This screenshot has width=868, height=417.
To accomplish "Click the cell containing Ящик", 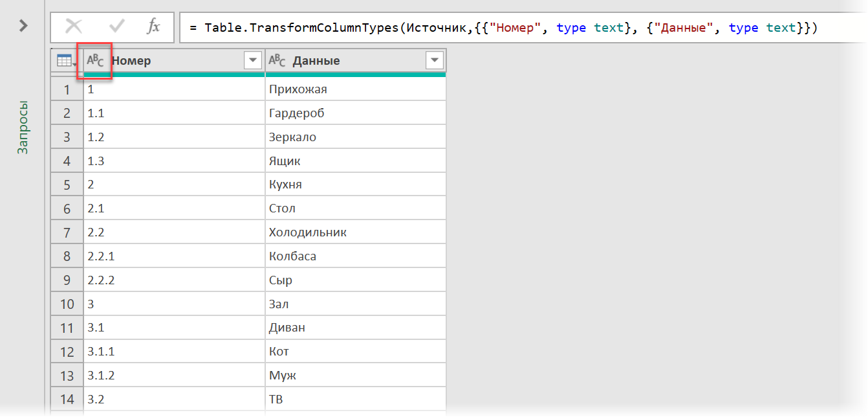I will [x=356, y=161].
